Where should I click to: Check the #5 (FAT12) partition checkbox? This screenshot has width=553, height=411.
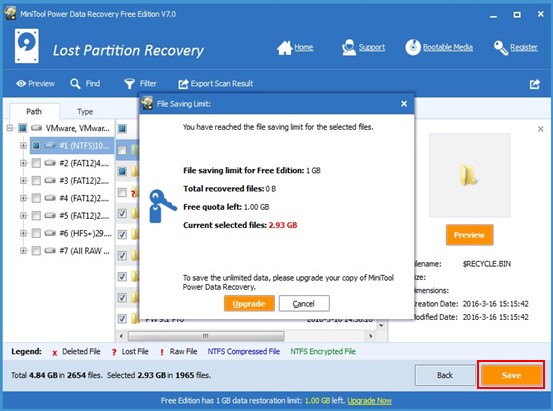coord(36,216)
